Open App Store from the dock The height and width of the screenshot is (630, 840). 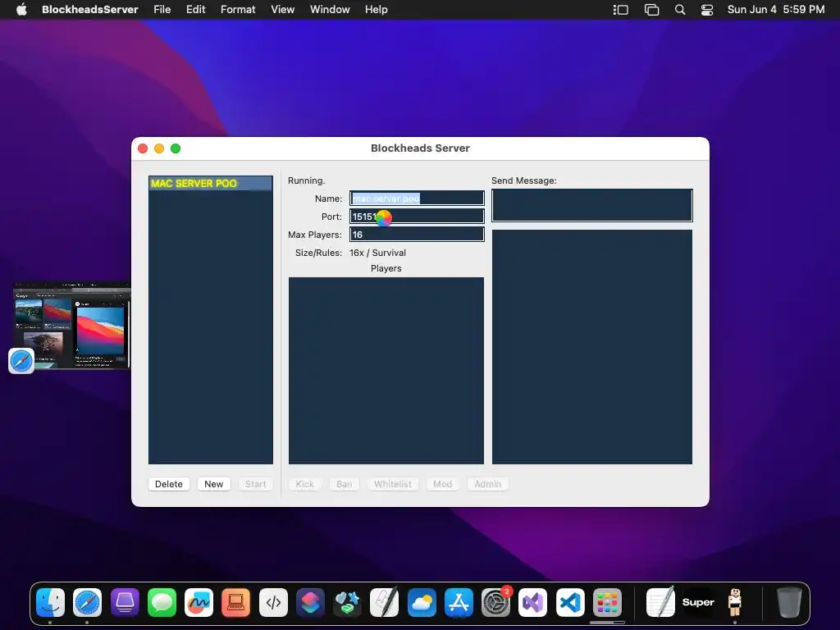tap(459, 603)
